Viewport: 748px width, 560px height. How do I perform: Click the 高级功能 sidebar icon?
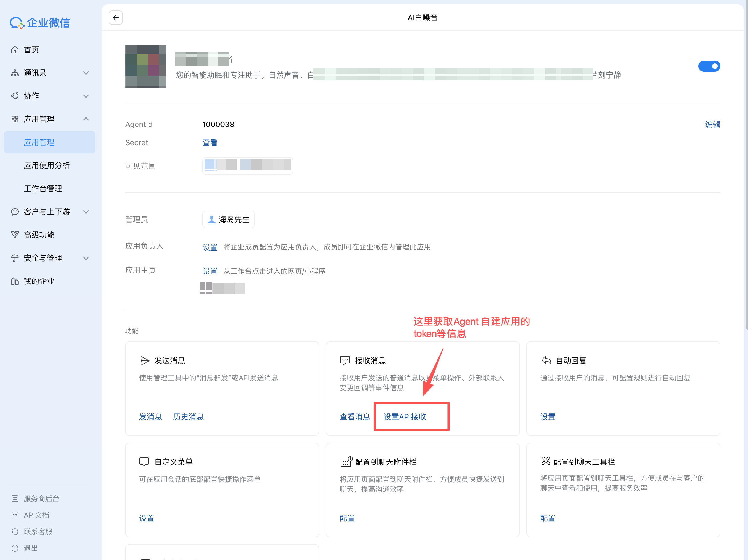tap(15, 235)
